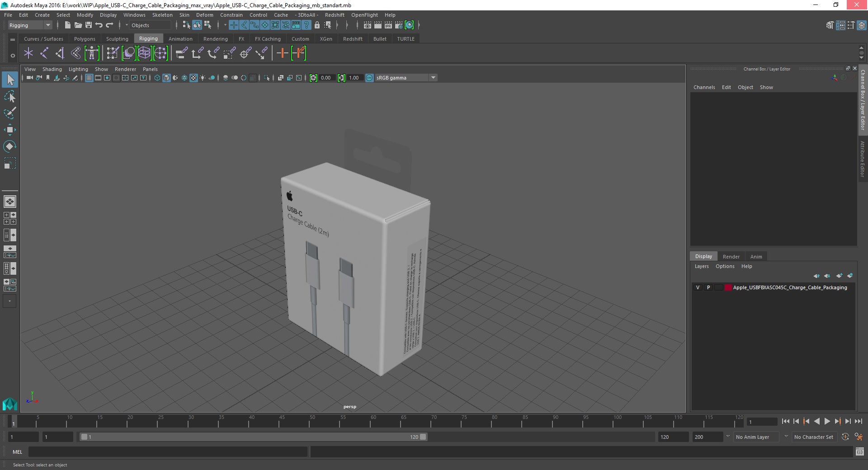
Task: Toggle P playback flag of the display layer
Action: pos(708,287)
